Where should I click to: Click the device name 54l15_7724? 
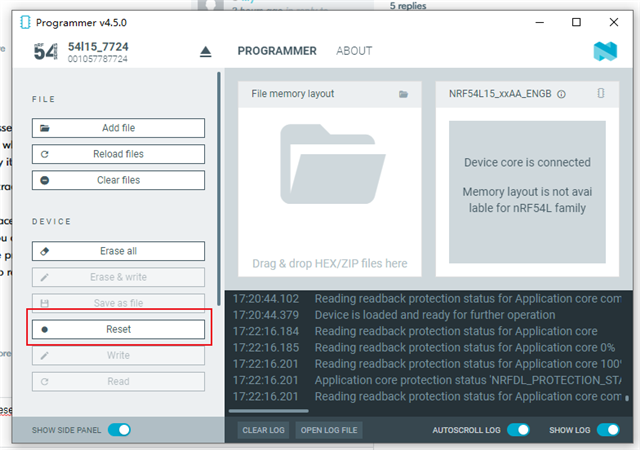[x=98, y=47]
